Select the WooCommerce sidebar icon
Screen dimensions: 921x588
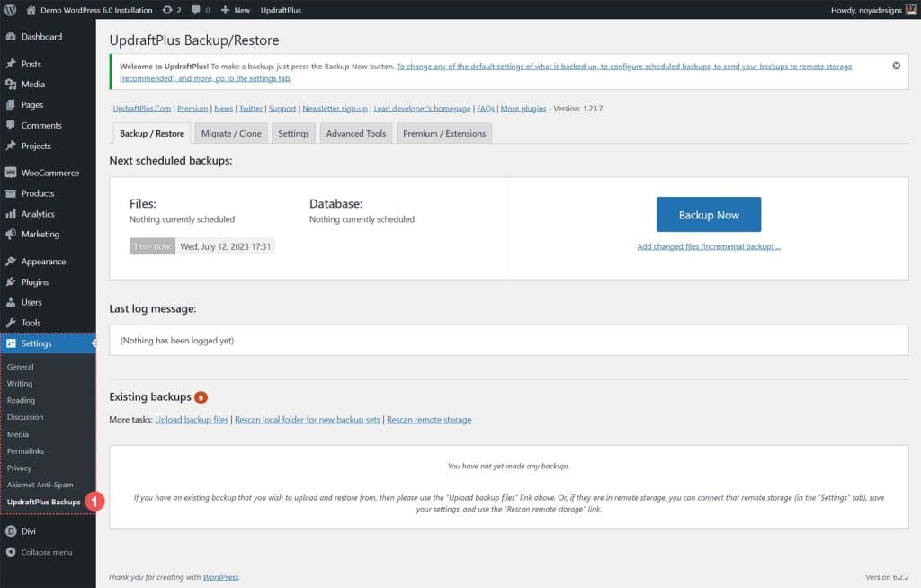pos(13,172)
